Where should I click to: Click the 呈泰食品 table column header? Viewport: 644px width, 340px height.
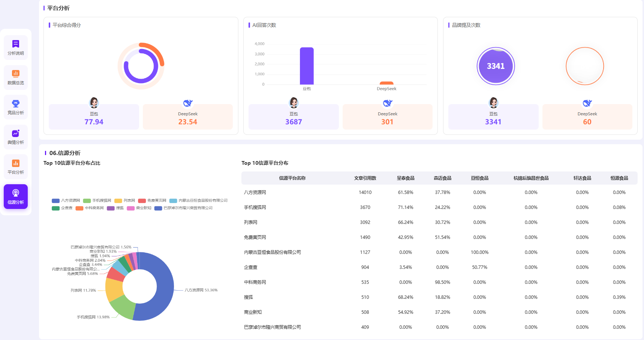(x=406, y=178)
